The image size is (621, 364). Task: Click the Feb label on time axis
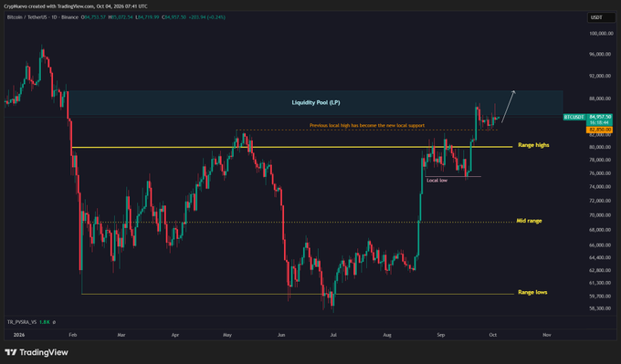72,335
